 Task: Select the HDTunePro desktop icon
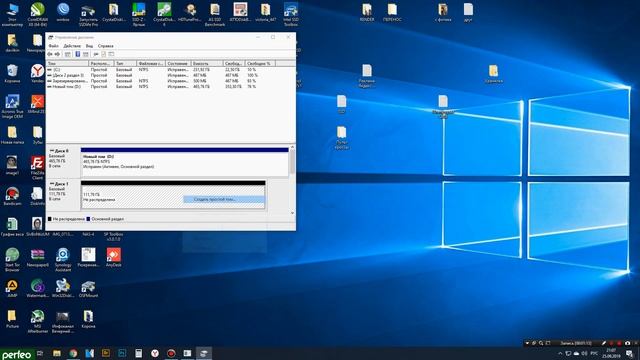point(189,12)
